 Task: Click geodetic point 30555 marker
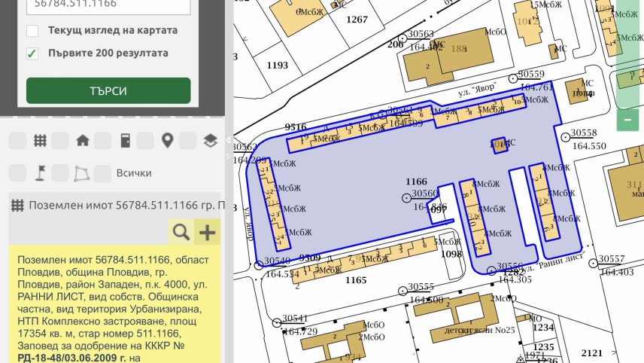403,291
